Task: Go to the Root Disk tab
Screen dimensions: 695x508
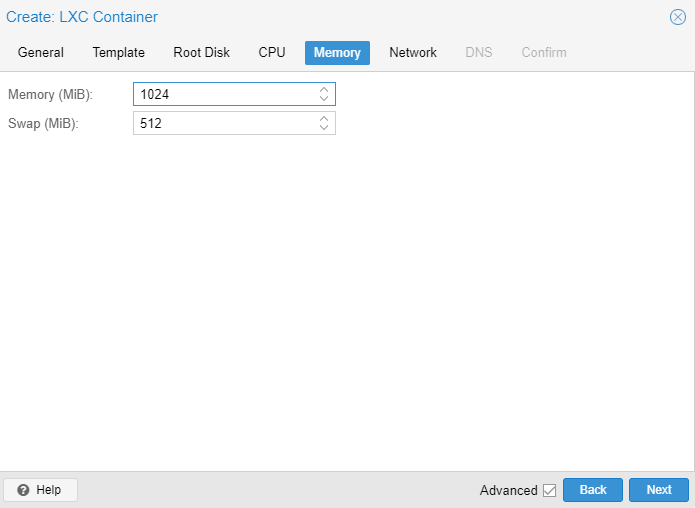Action: tap(201, 53)
